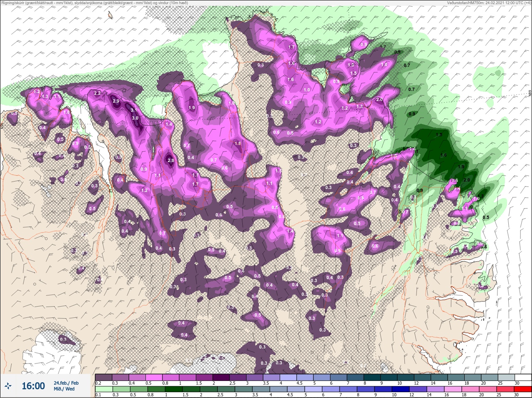
Task: Select the upper legend swatch starting at 8
Action: tap(373, 377)
